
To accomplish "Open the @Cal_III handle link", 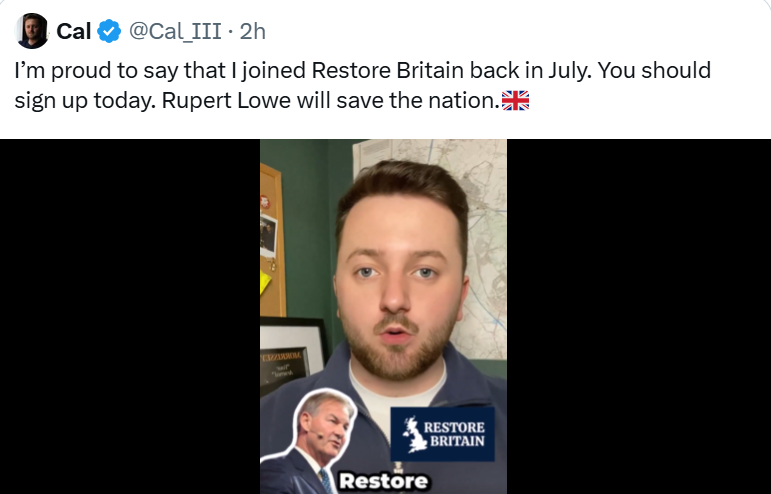I will coord(175,31).
